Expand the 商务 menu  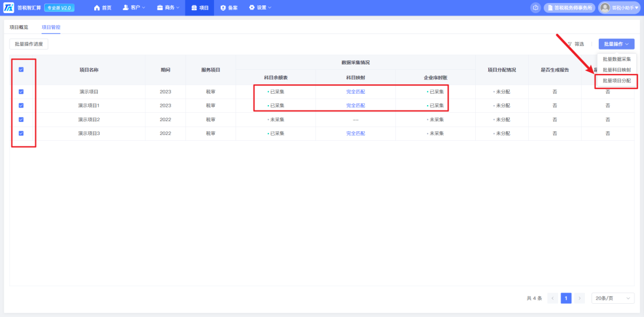tap(168, 7)
